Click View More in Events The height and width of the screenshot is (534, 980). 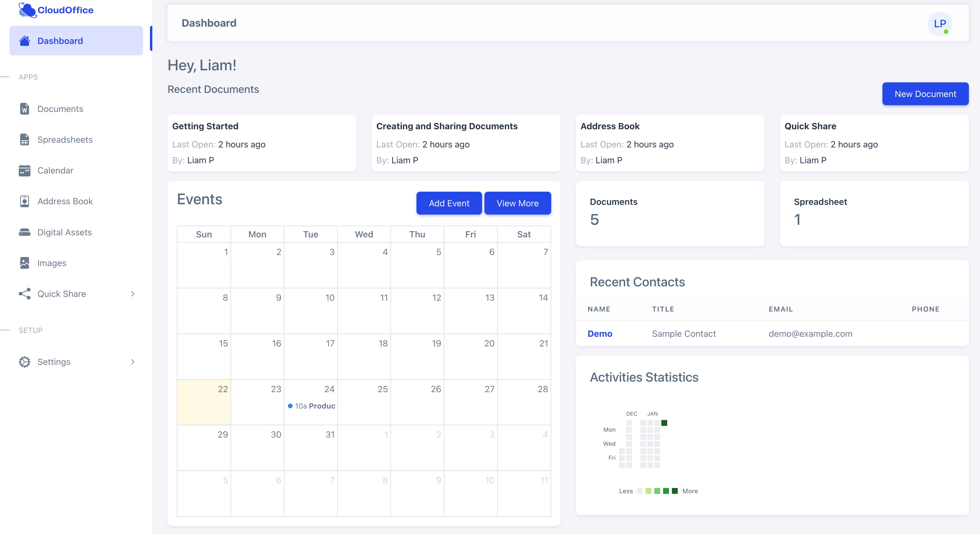click(x=517, y=203)
